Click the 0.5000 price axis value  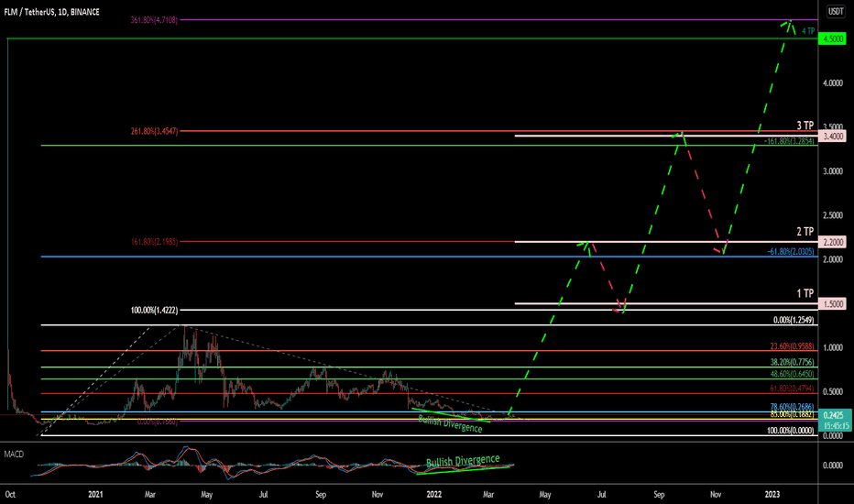(x=833, y=392)
